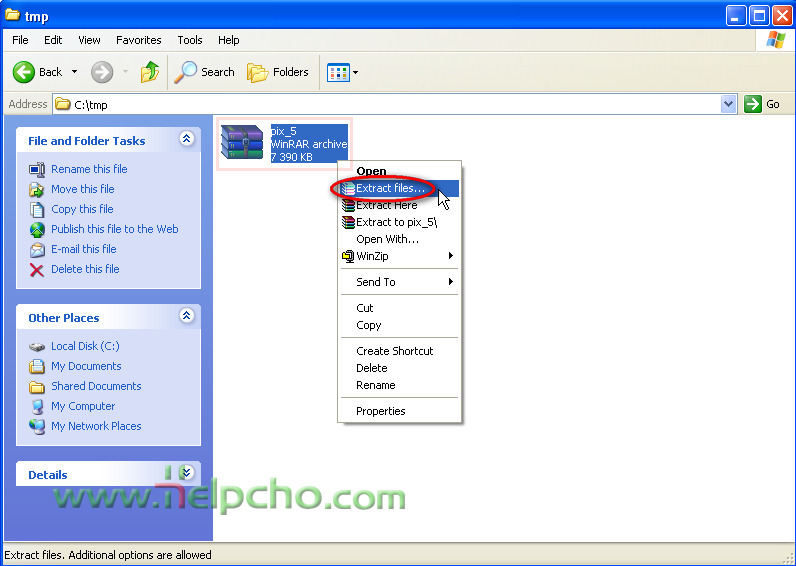The height and width of the screenshot is (566, 796).
Task: Choose Copy in context menu
Action: pyautogui.click(x=399, y=325)
